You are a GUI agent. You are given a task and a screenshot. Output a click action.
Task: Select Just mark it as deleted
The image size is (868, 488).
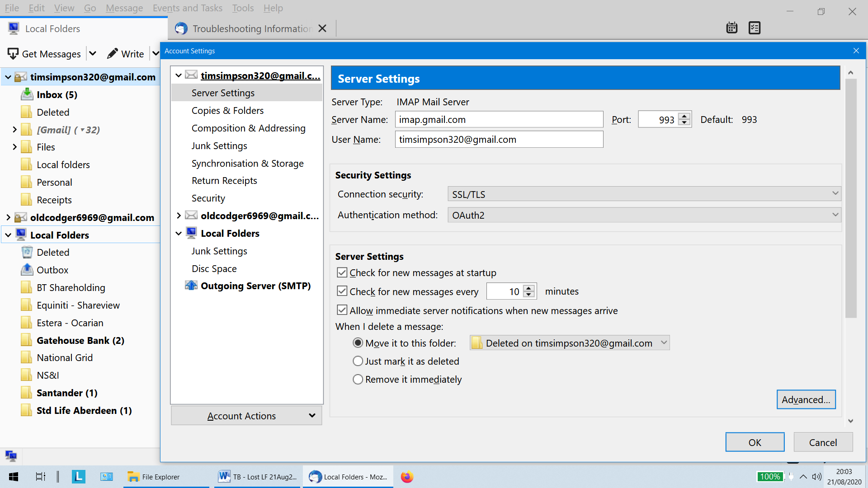click(x=358, y=361)
